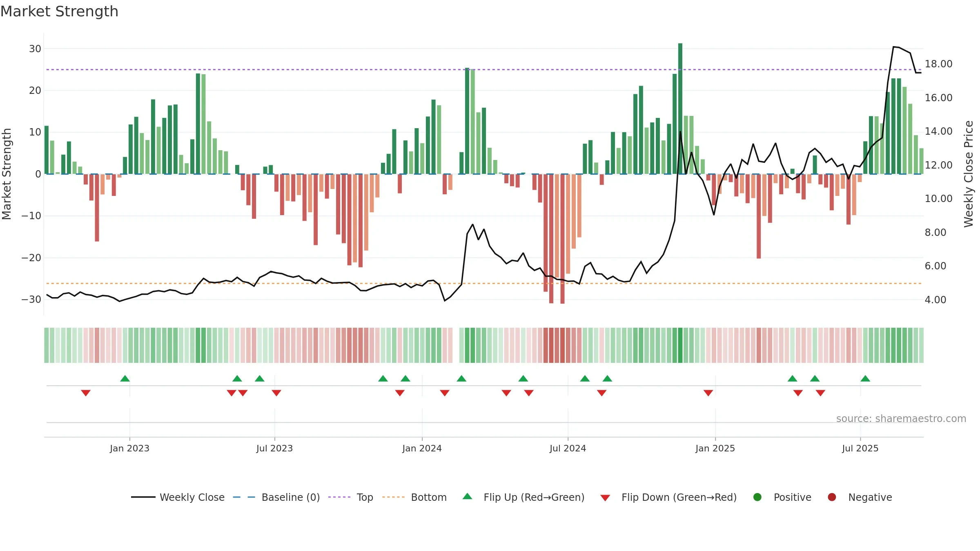Toggle the Weekly Close legend entry
The height and width of the screenshot is (551, 980).
[178, 497]
